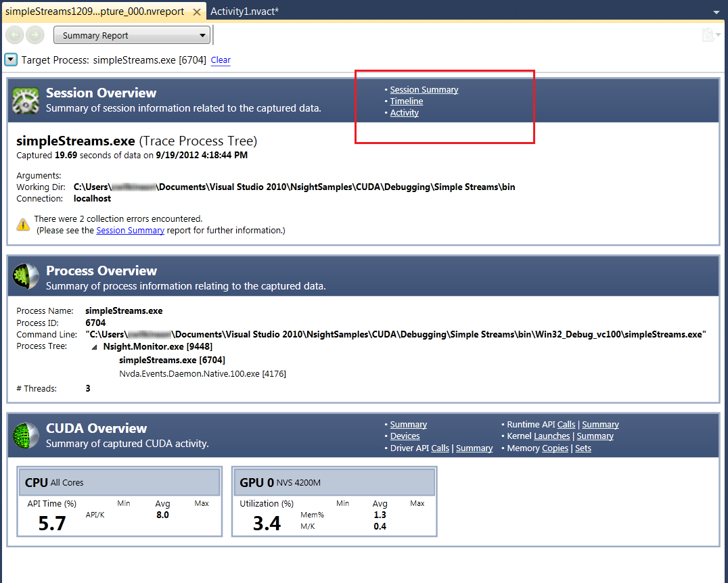Click the CUDA Overview green icon
The height and width of the screenshot is (583, 728).
click(26, 436)
